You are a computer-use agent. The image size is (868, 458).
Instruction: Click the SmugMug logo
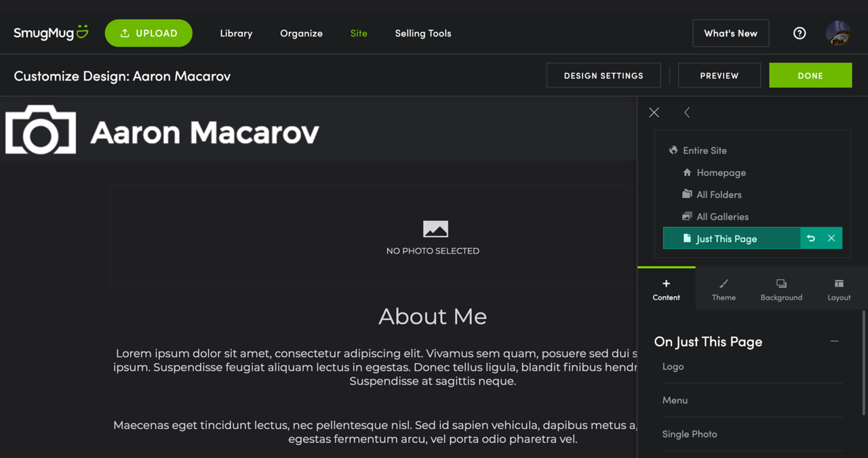pos(51,33)
